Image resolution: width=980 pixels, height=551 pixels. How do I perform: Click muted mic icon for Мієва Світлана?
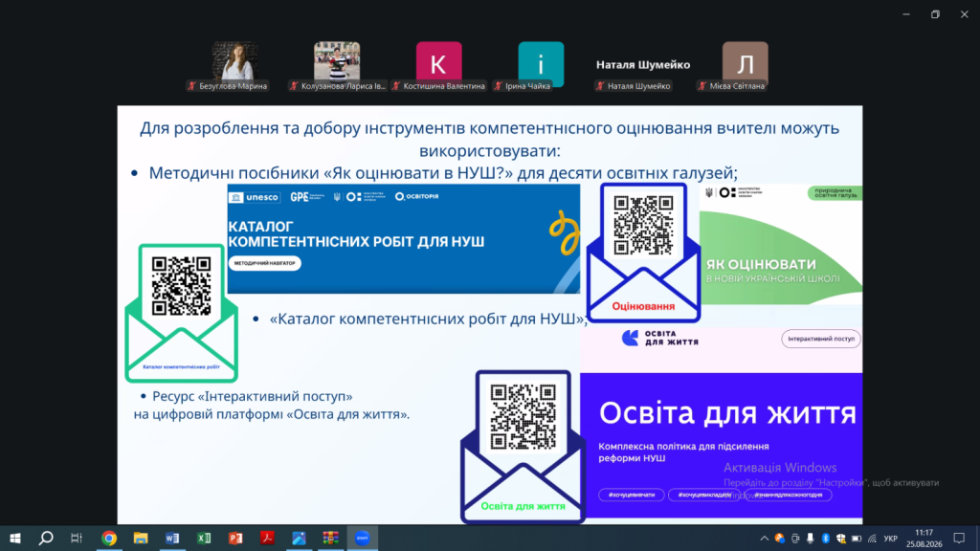click(x=702, y=86)
